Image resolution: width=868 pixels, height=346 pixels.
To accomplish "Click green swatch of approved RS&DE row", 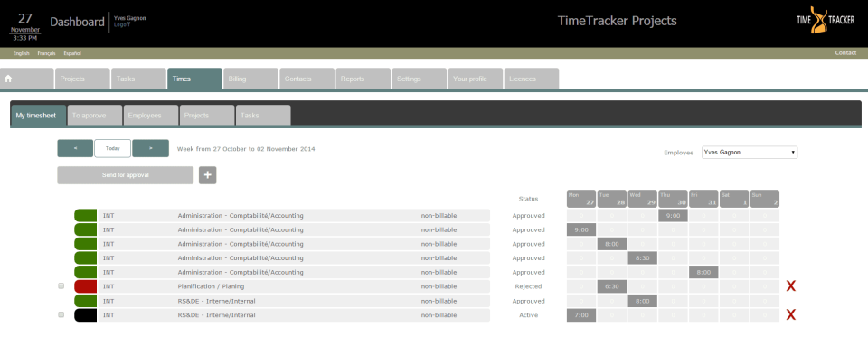I will (85, 301).
